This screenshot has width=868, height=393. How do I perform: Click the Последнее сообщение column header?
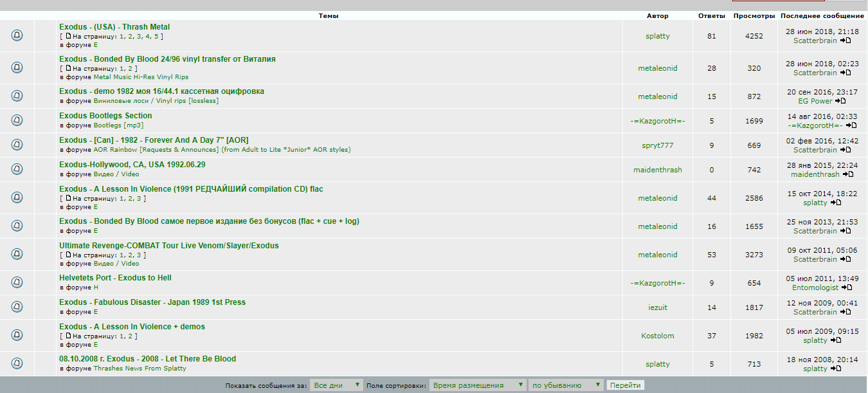coord(822,15)
